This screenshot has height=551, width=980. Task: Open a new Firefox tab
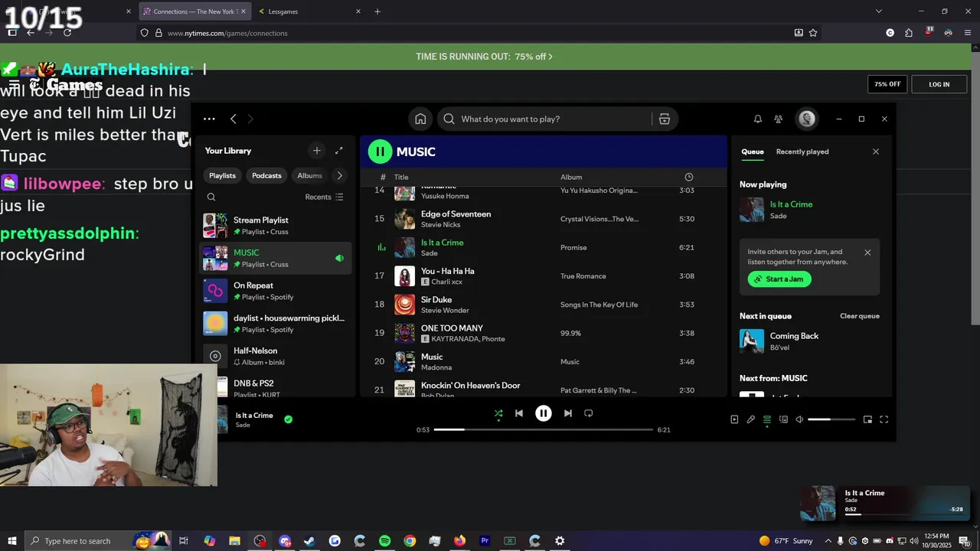[377, 11]
